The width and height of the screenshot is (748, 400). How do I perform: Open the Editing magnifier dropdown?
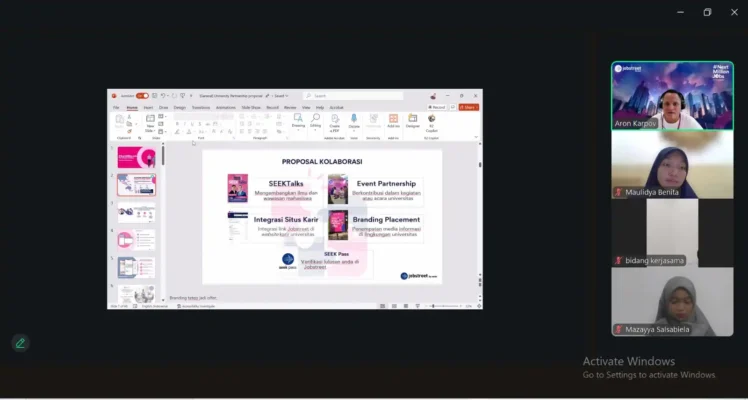pos(315,122)
